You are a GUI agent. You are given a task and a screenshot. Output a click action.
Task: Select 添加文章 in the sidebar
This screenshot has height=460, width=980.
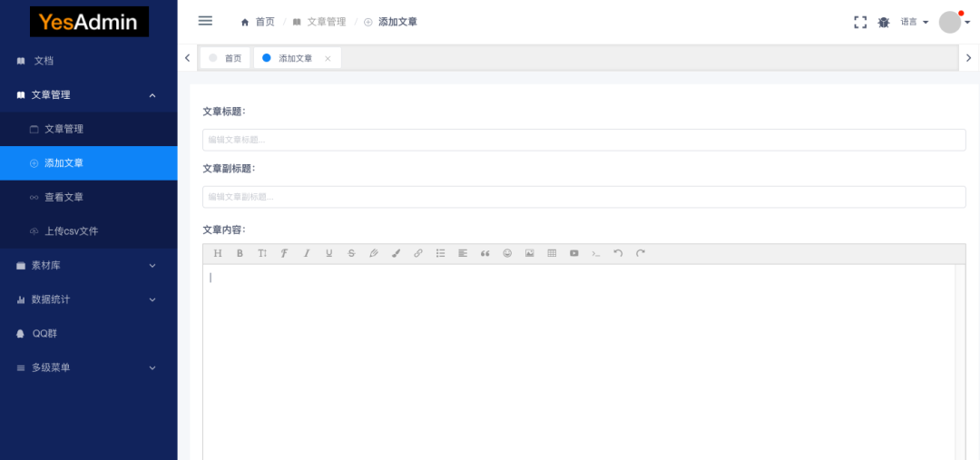pos(88,163)
